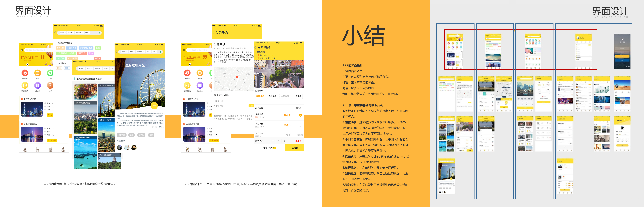Click the red 自定义 keyword button
This screenshot has height=207, width=644.
click(97, 58)
